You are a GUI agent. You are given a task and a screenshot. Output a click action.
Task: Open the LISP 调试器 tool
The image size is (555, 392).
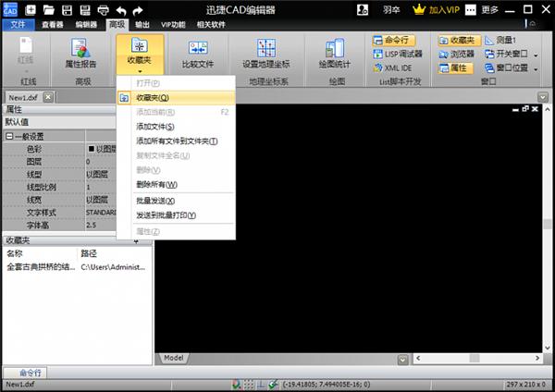click(398, 55)
